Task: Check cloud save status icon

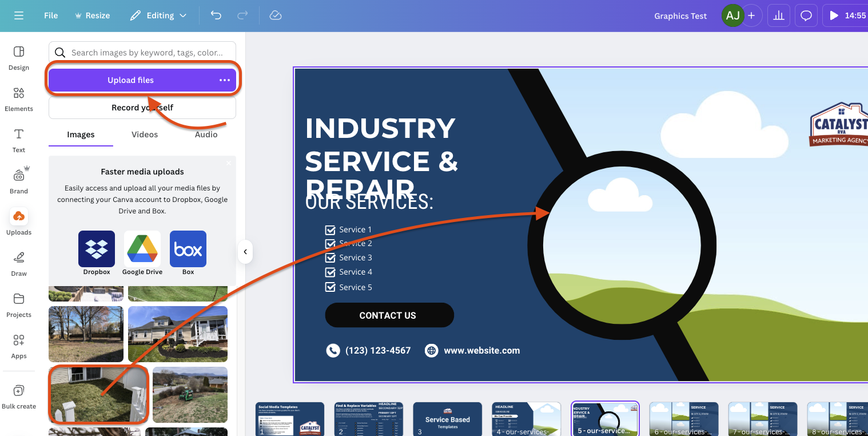Action: 276,15
